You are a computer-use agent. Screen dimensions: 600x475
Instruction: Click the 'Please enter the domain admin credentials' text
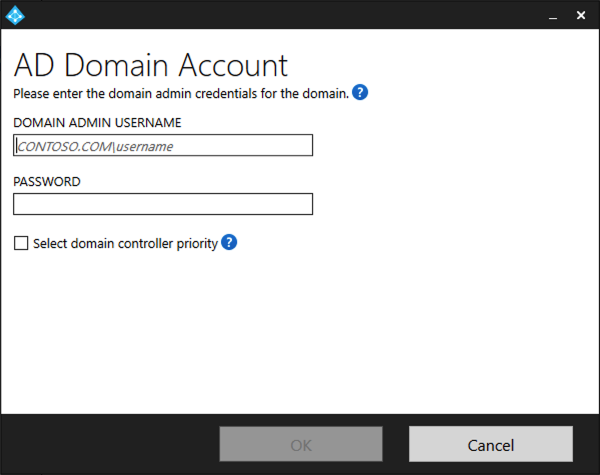coord(181,93)
